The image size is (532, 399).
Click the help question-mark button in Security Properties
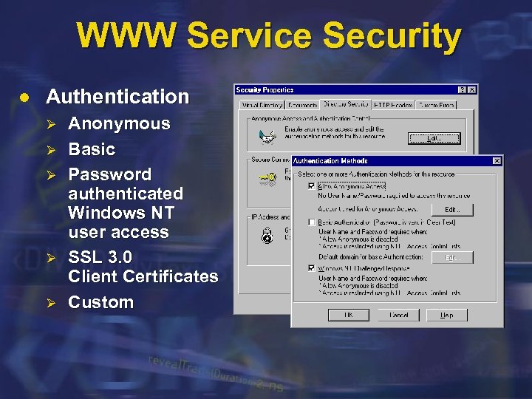[x=462, y=90]
